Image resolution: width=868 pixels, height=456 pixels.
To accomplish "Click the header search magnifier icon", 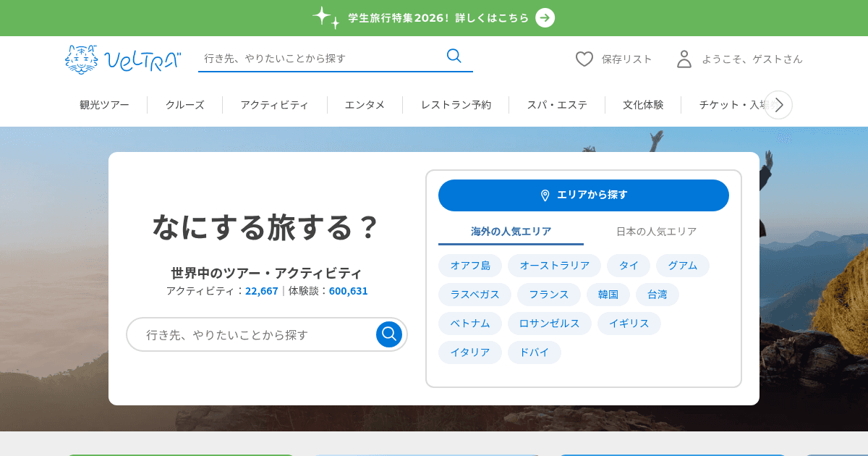I will coord(454,56).
